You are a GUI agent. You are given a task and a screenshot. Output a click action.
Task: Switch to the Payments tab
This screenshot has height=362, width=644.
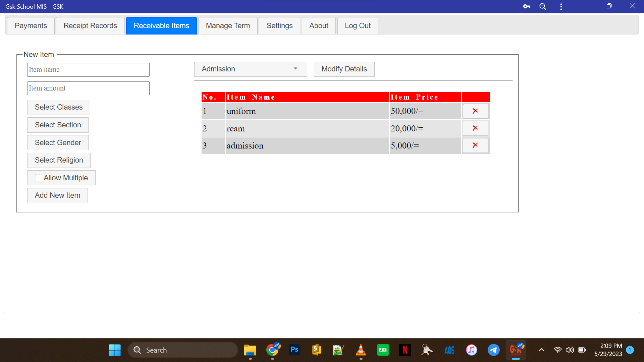click(x=31, y=26)
